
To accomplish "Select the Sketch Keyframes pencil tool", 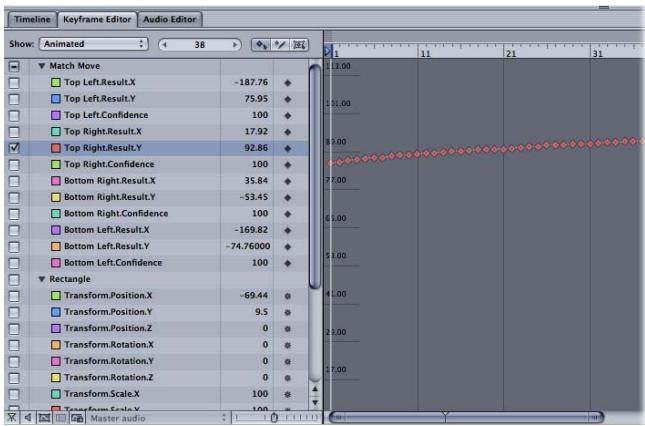I will tap(280, 44).
